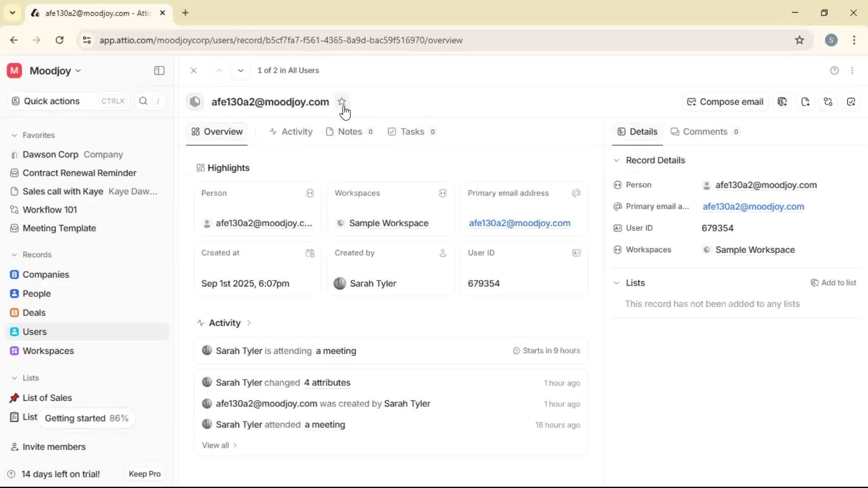868x488 pixels.
Task: Click the copy record link icon
Action: (x=783, y=102)
